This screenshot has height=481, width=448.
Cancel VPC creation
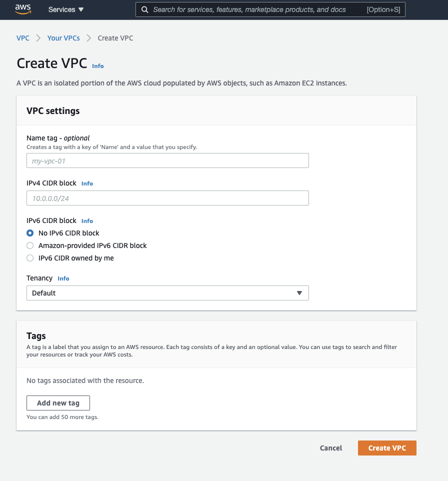(331, 448)
